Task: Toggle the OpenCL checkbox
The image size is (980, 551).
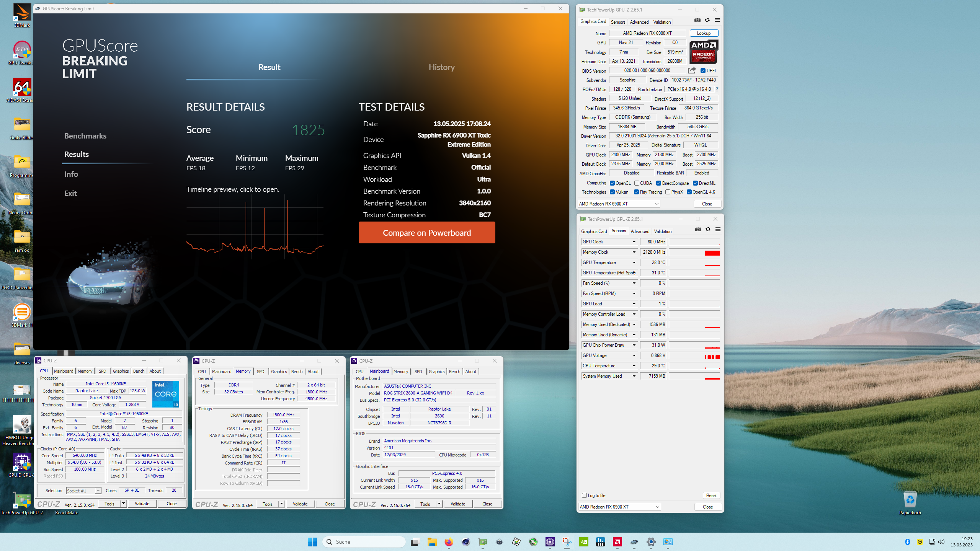Action: pos(612,183)
